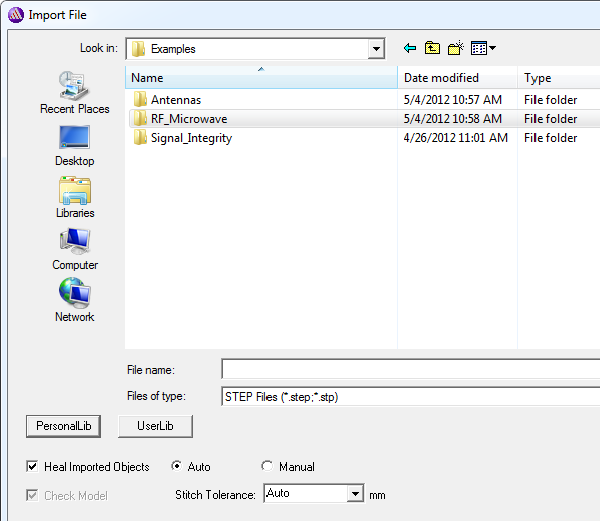Click the Antennas folder name
600x521 pixels.
click(176, 100)
